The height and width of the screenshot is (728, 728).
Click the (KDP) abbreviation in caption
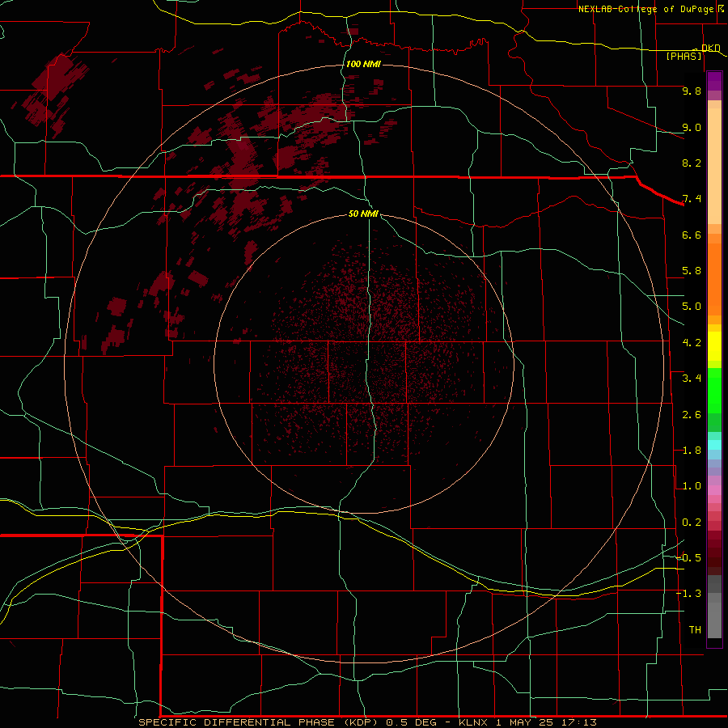(362, 722)
